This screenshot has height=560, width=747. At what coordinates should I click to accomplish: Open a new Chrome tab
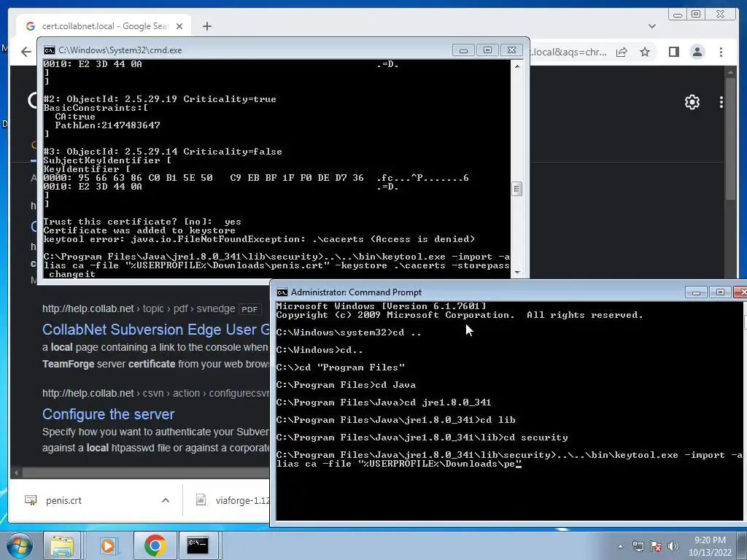pos(206,26)
